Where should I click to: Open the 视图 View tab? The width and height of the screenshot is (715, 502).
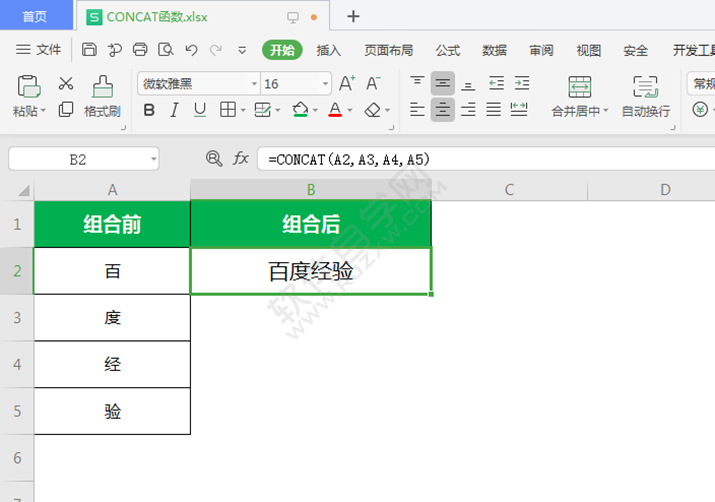(588, 50)
